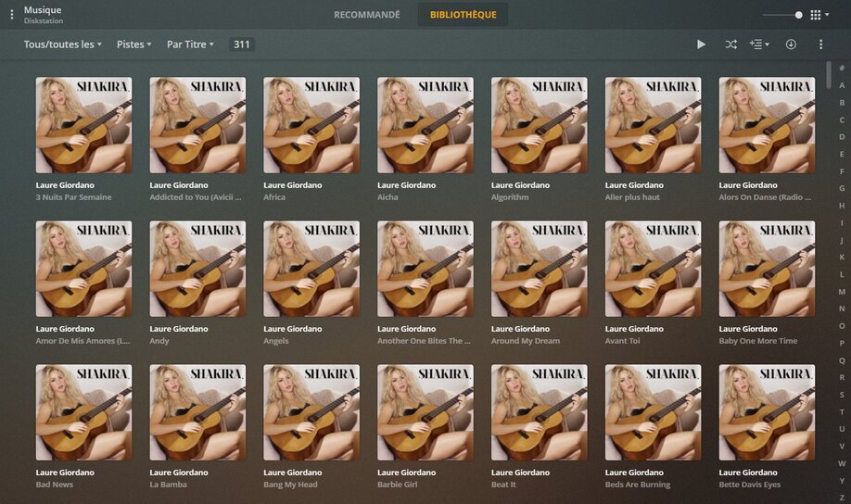Click the Avant Toi track title
The image size is (851, 504).
[623, 341]
